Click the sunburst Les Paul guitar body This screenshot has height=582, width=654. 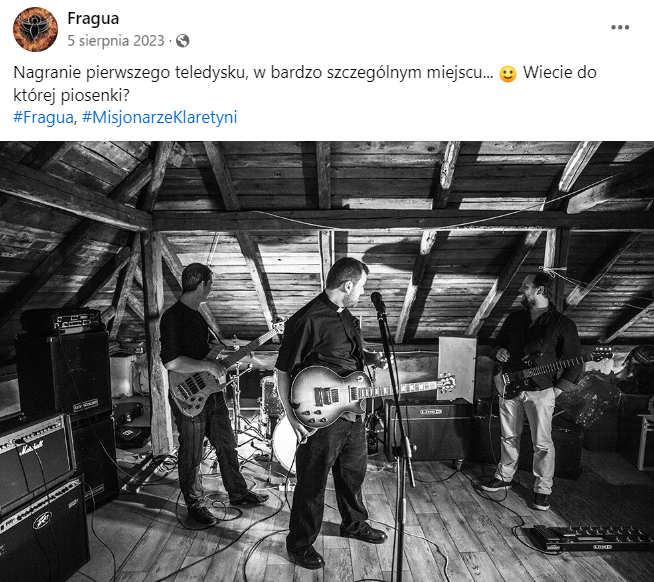(330, 396)
